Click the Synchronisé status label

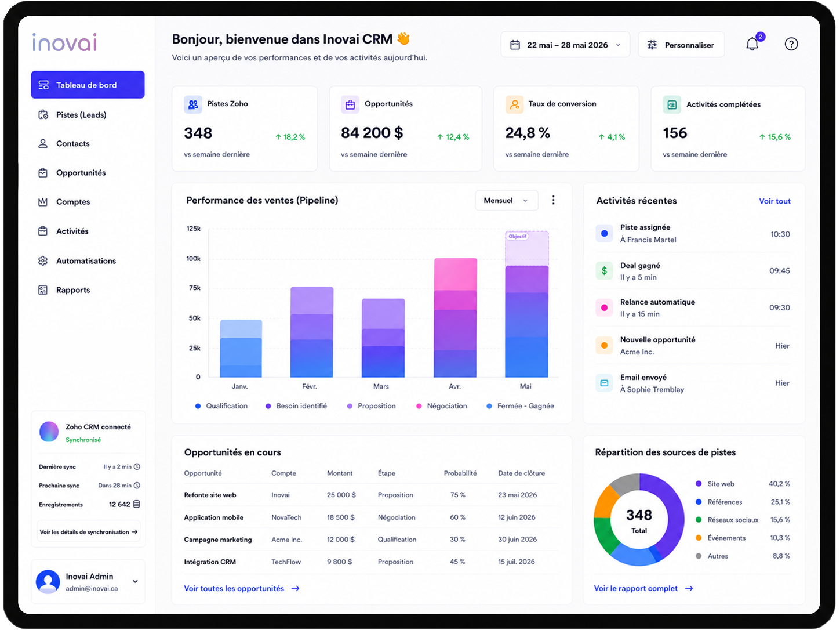83,440
